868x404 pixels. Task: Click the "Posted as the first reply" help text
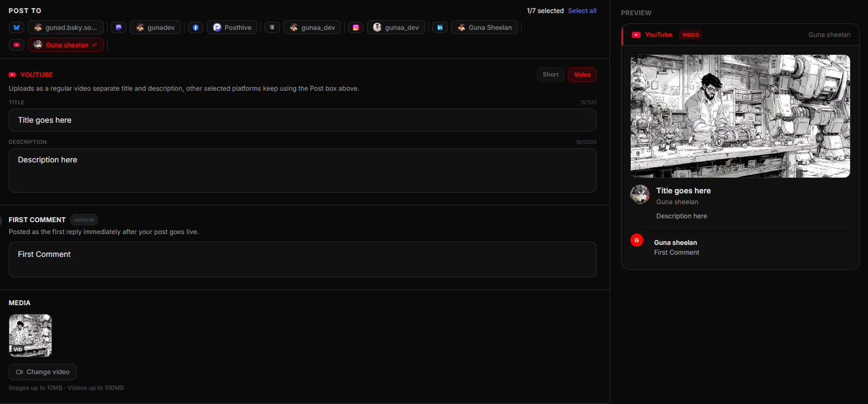[104, 232]
